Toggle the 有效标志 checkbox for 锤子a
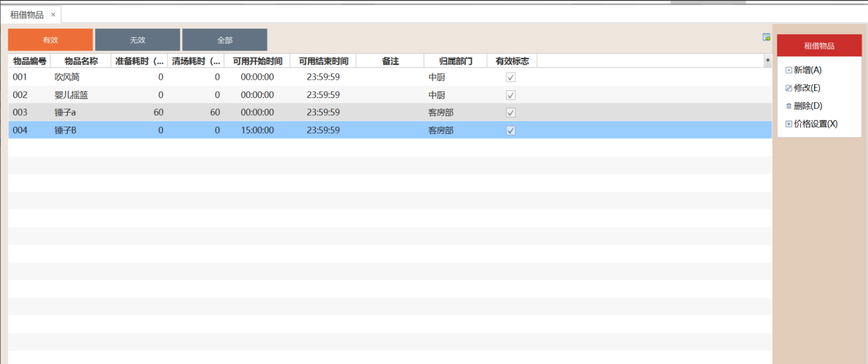 (511, 113)
